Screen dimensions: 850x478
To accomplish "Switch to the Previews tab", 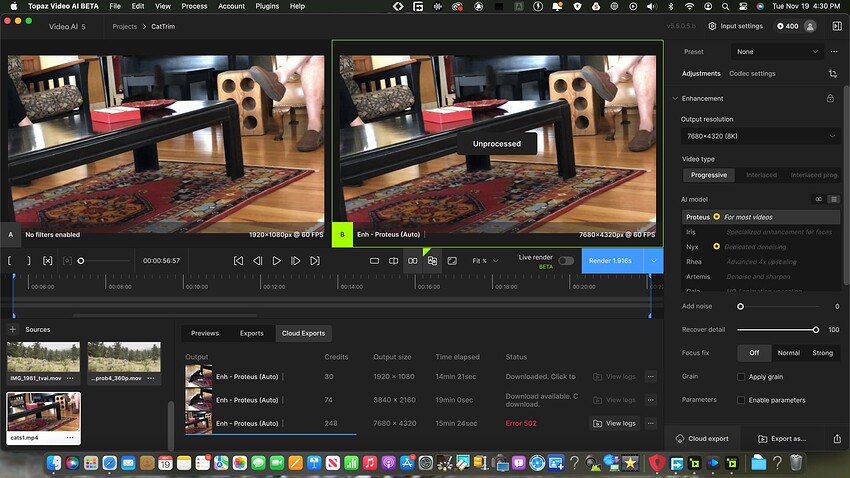I will click(204, 333).
